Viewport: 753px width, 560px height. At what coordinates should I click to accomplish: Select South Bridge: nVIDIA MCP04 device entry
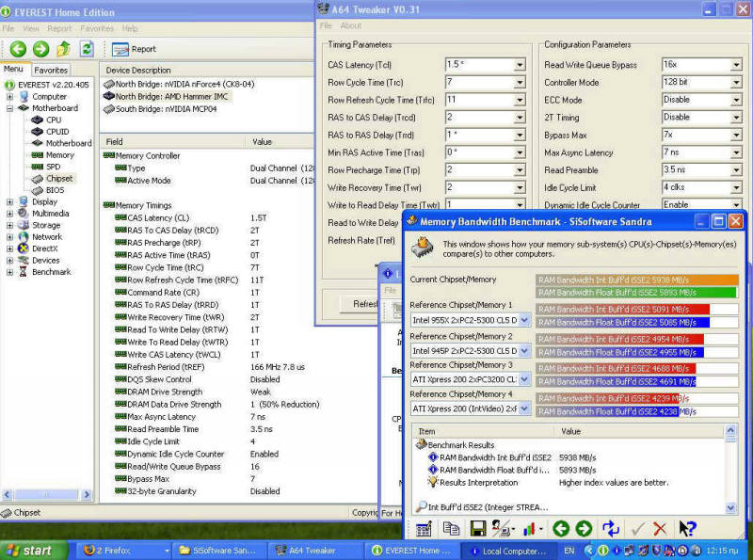167,109
